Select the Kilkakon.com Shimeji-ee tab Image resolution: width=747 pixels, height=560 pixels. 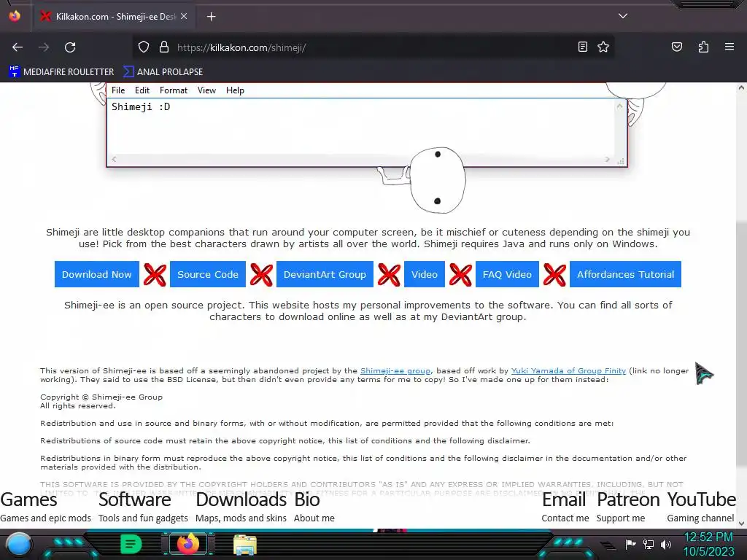tap(113, 17)
